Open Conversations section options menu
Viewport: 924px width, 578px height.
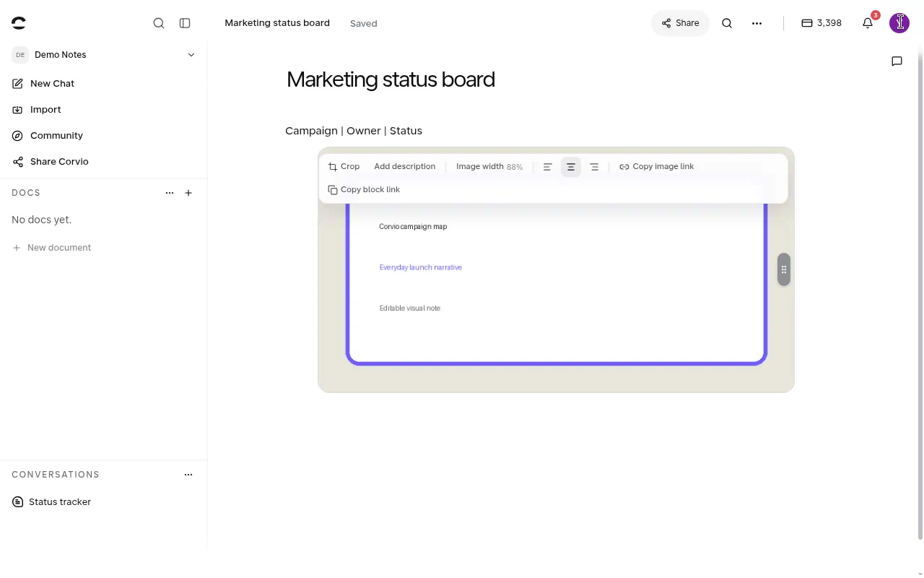(x=188, y=475)
